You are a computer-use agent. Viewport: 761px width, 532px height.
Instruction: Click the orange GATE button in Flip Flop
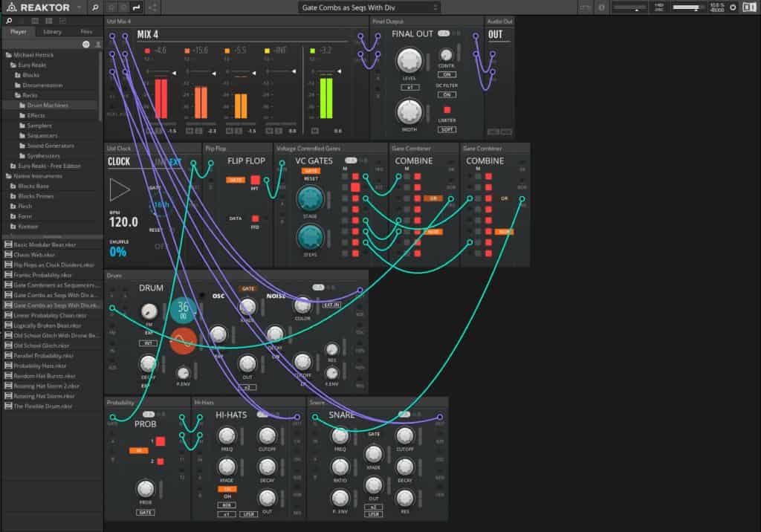tap(236, 180)
